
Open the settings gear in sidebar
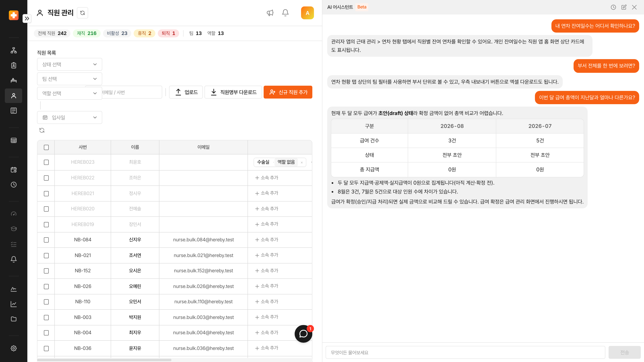coord(13,348)
